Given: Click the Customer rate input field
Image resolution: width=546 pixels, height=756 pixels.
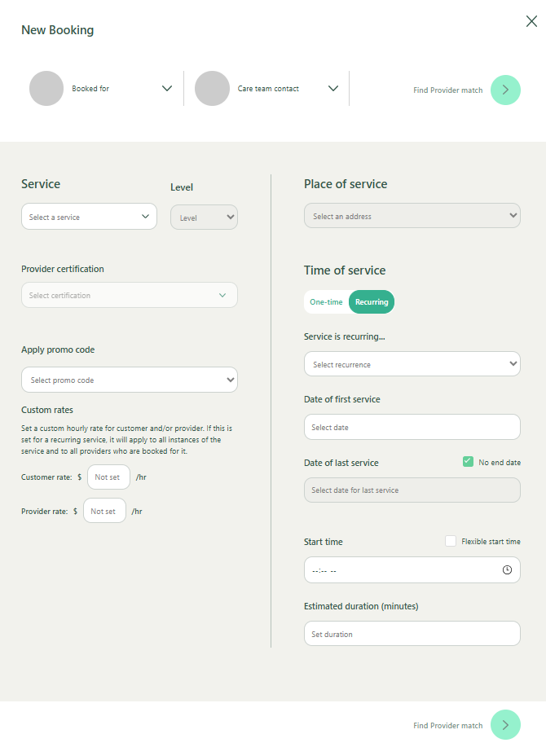Looking at the screenshot, I should tap(108, 477).
